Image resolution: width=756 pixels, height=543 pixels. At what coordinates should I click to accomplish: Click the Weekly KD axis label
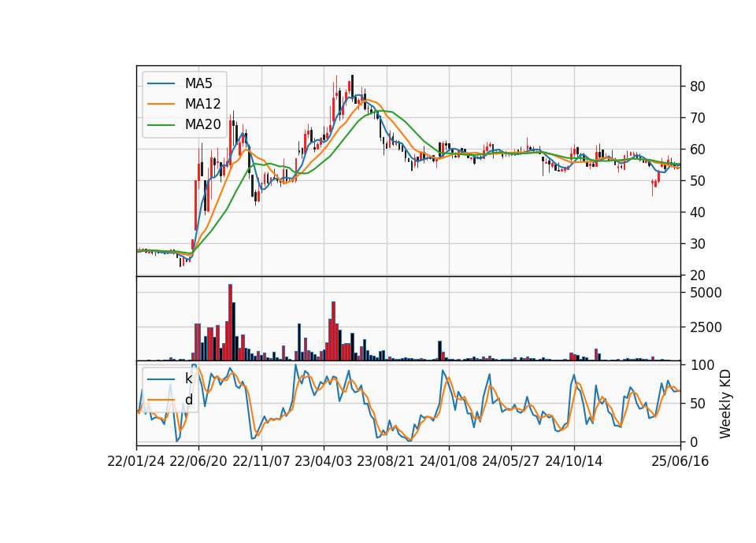click(x=725, y=404)
